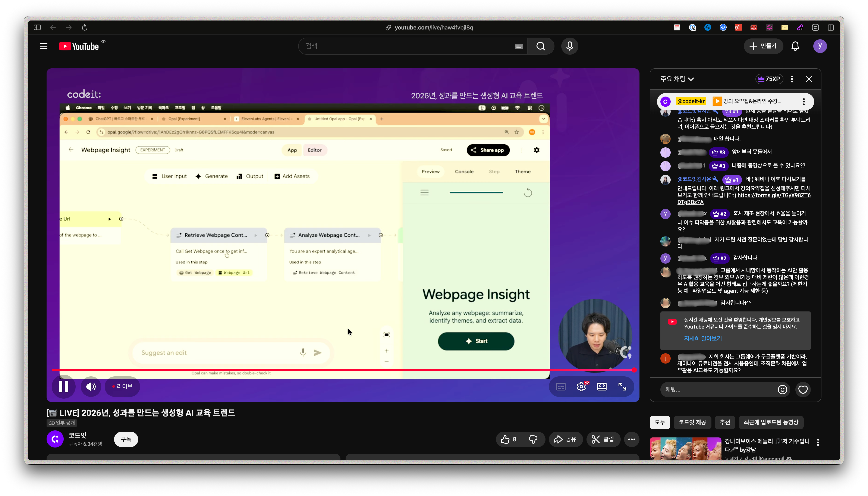The image size is (868, 496).
Task: Open the forms.gle link in chat
Action: (x=774, y=195)
